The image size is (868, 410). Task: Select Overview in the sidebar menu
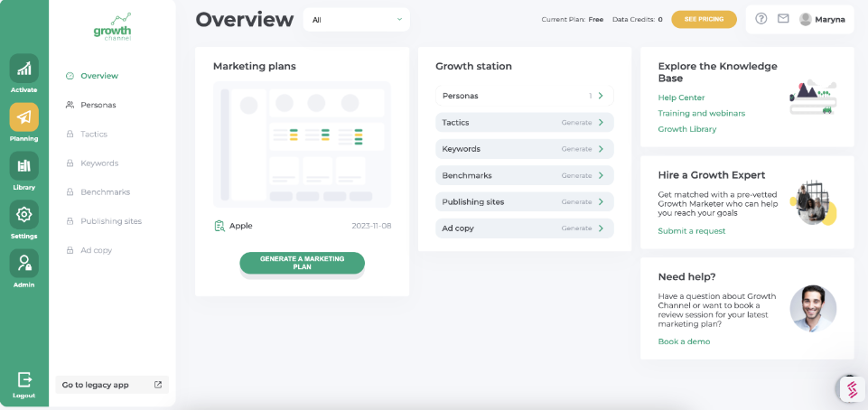99,76
